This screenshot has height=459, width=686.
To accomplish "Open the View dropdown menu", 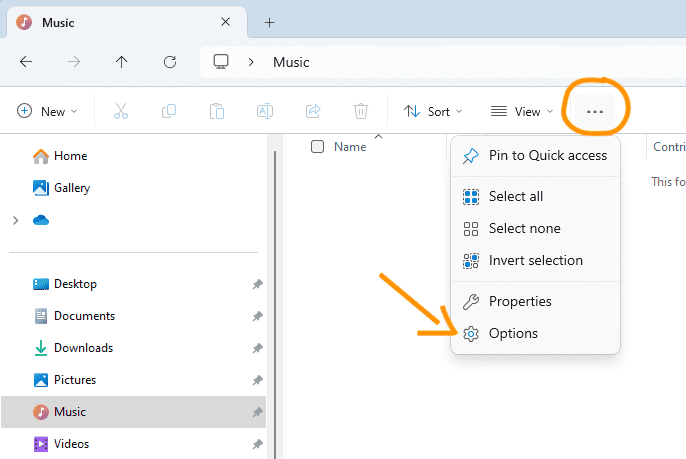I will point(522,111).
